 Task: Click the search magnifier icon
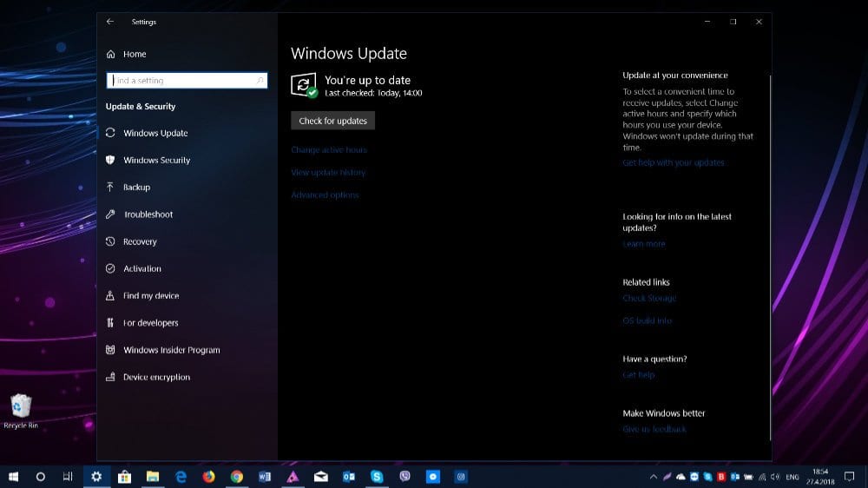[260, 80]
